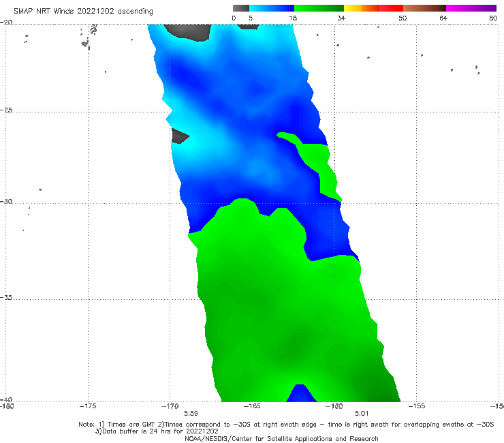Click the longitude axis label '-165'

click(252, 406)
